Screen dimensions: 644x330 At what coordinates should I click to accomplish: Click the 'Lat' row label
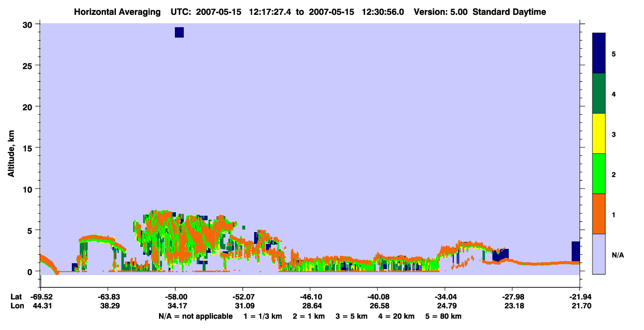16,296
